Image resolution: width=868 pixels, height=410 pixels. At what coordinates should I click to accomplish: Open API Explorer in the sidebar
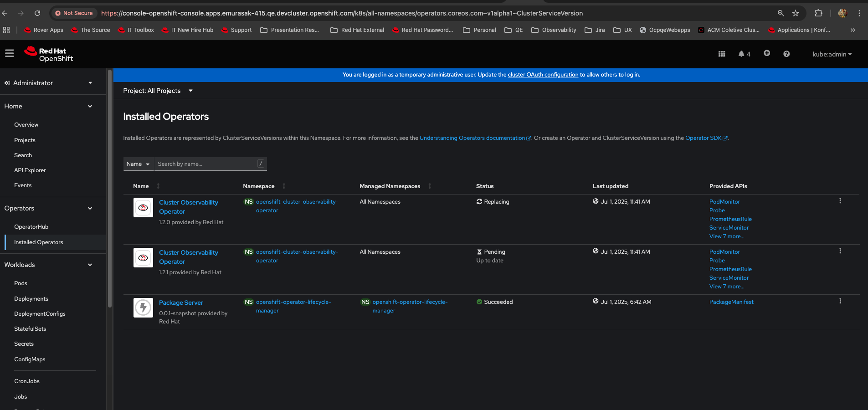tap(30, 170)
